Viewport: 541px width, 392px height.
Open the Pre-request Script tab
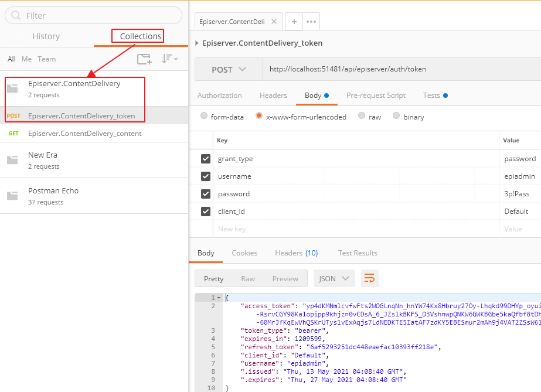[x=376, y=96]
